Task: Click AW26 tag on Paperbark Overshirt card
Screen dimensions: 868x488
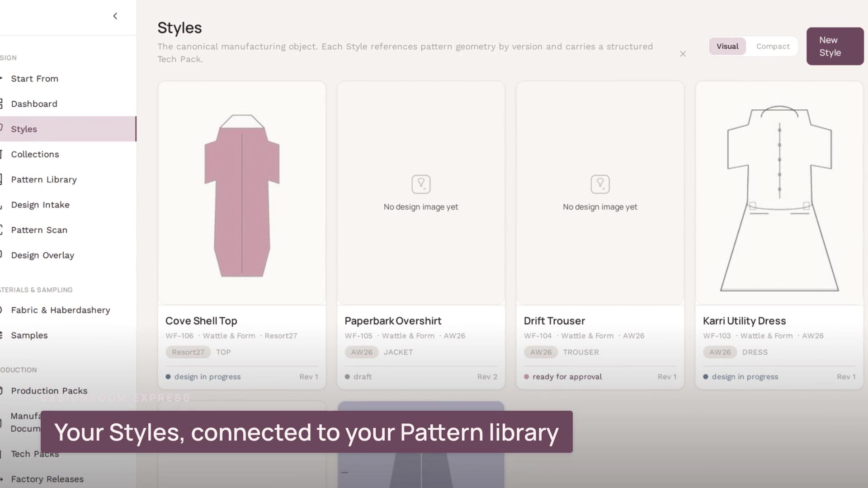Action: coord(362,352)
